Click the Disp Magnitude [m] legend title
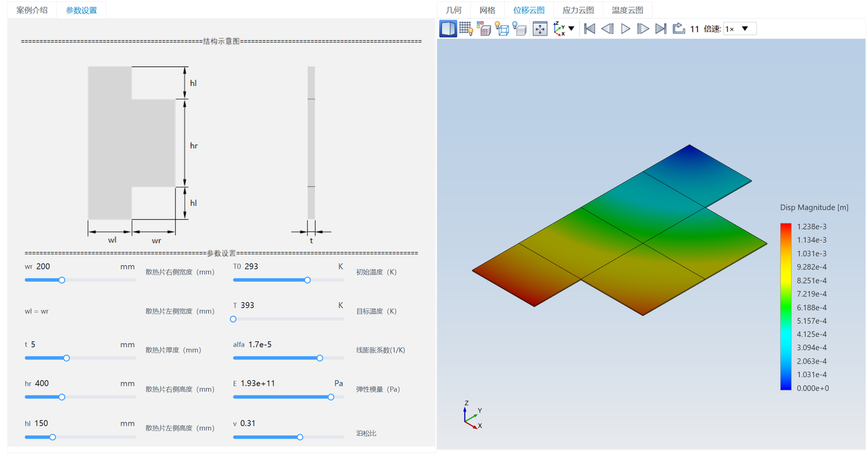Screen dimensions: 868x456 coord(814,208)
